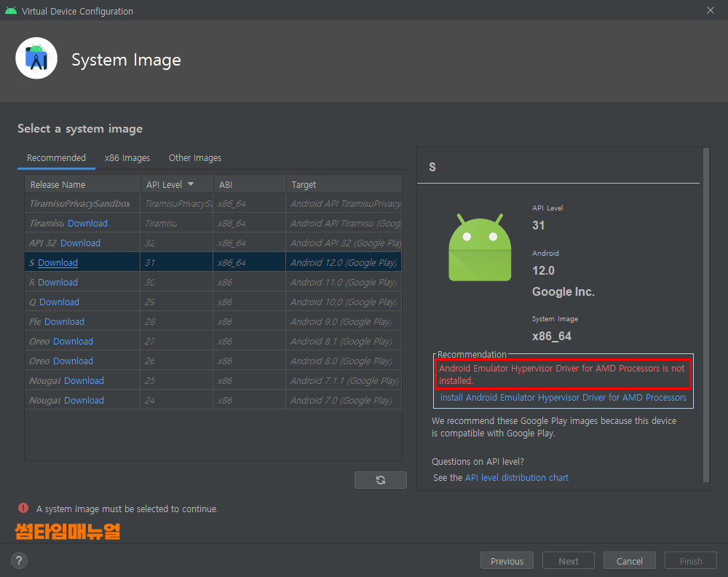This screenshot has width=728, height=577.
Task: Click the Next button
Action: 569,561
